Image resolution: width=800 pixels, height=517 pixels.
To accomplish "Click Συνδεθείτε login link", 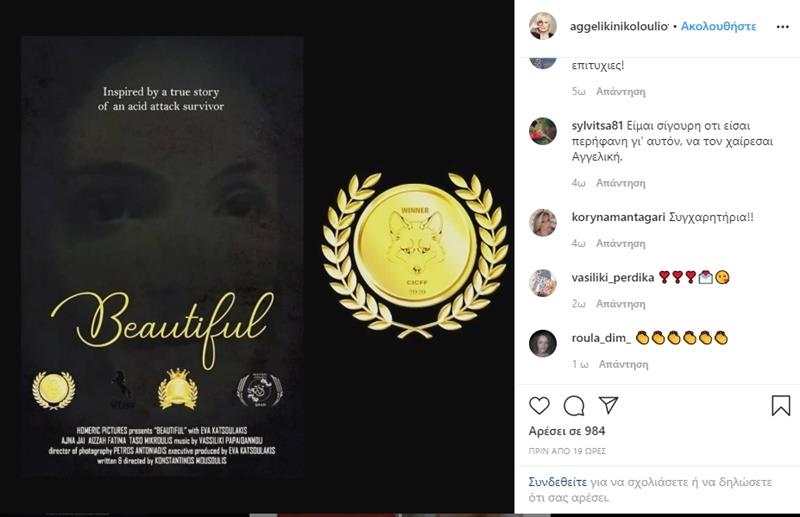I will pos(558,482).
